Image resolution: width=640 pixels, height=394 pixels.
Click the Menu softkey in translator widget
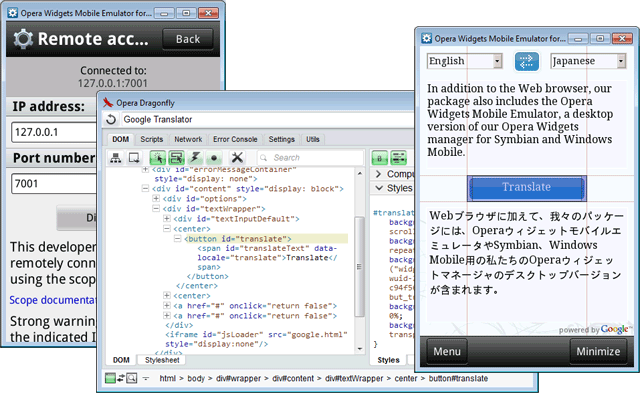click(447, 352)
